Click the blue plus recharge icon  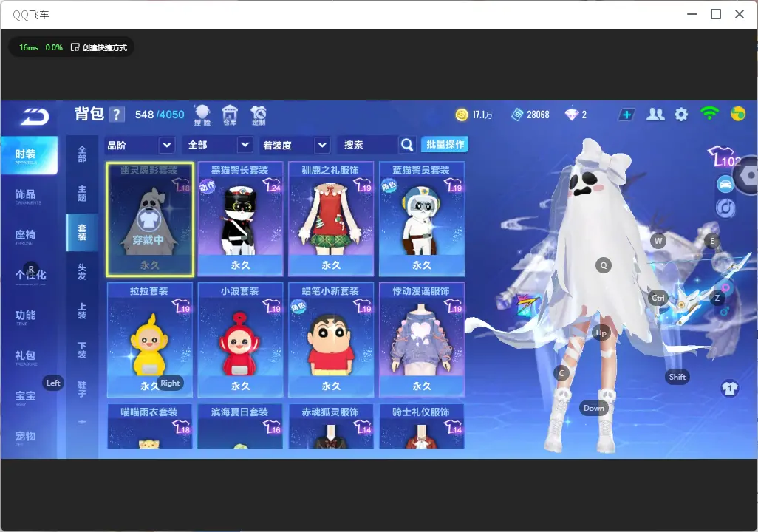626,115
